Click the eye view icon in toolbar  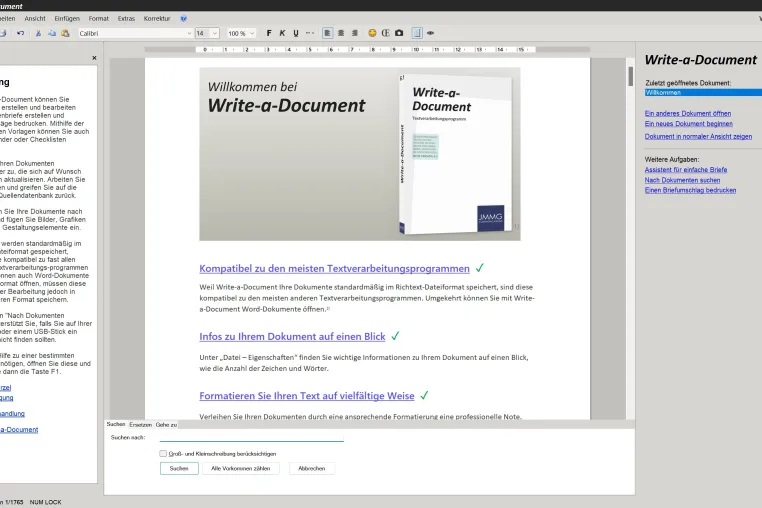[430, 33]
